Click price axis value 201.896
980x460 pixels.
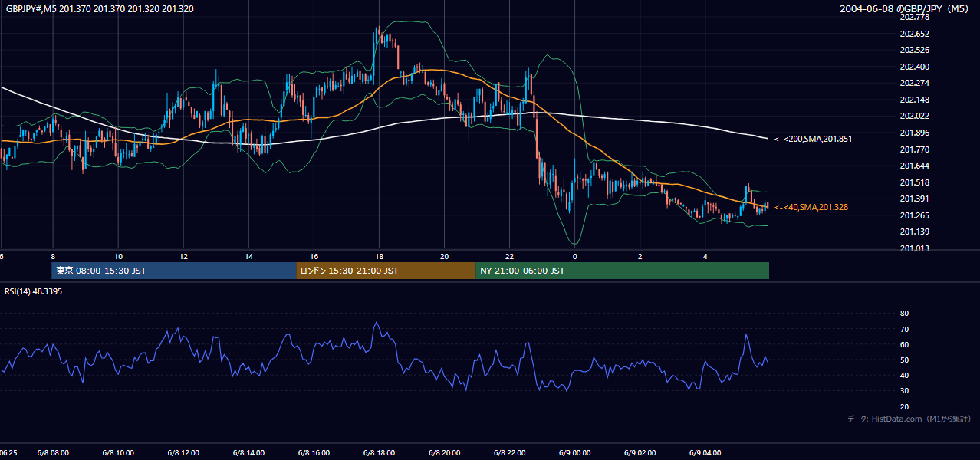pyautogui.click(x=914, y=133)
